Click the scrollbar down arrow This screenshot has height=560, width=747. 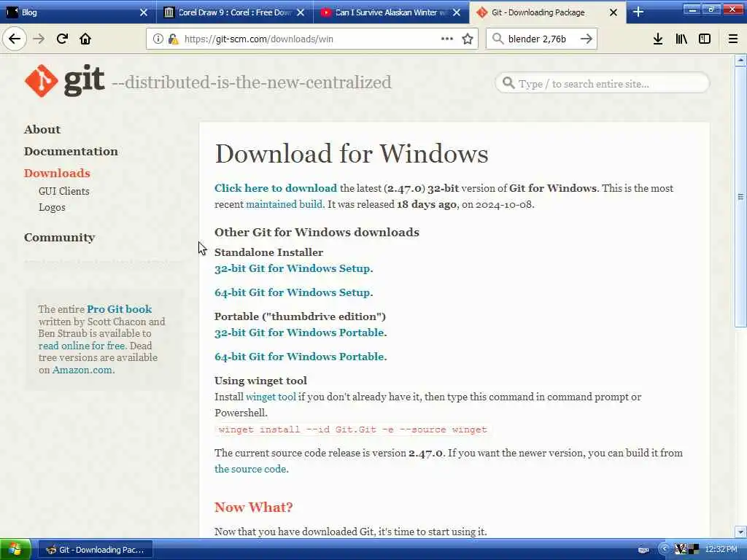point(740,532)
